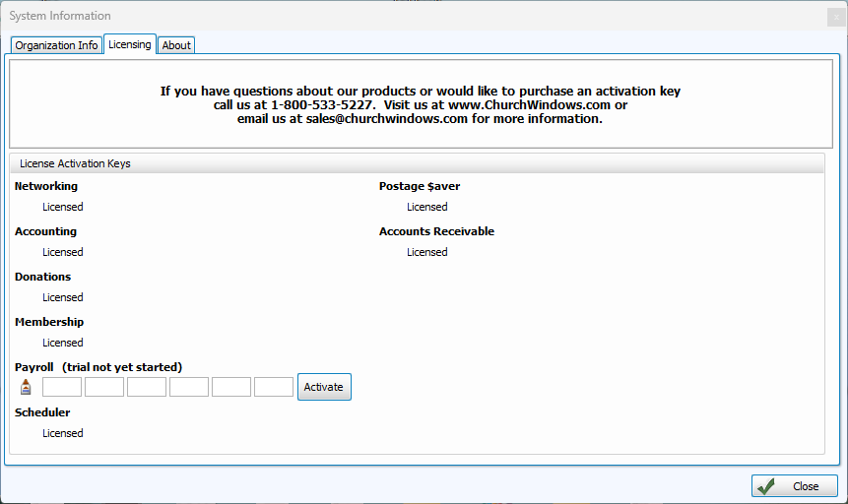Select the Licensing tab

pos(130,44)
